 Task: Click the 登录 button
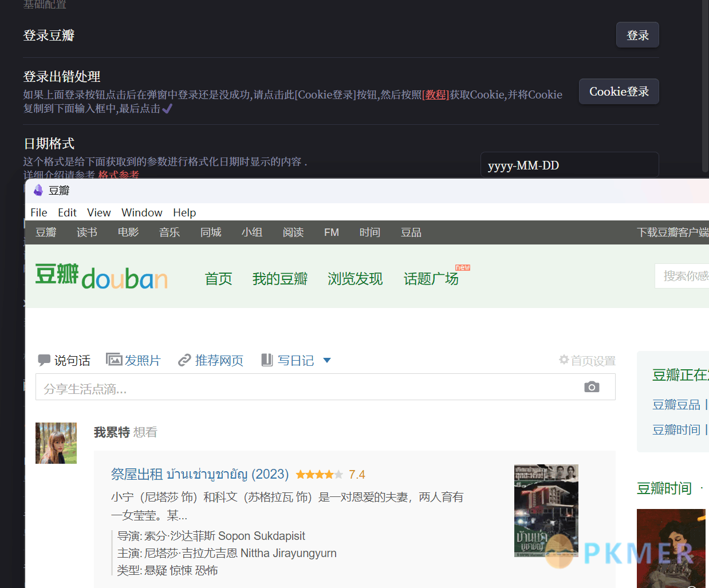(637, 35)
